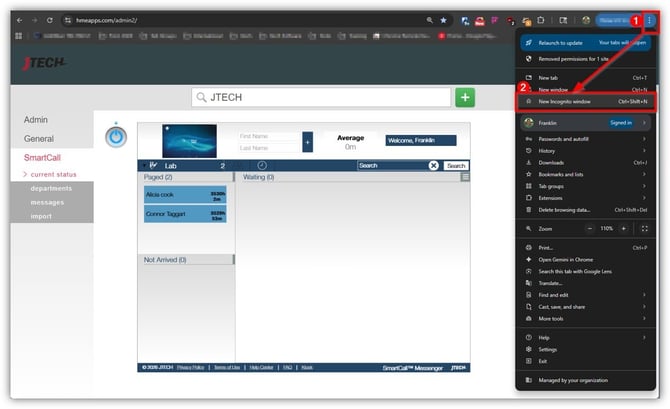The image size is (670, 409).
Task: Select import in sidebar
Action: (41, 216)
